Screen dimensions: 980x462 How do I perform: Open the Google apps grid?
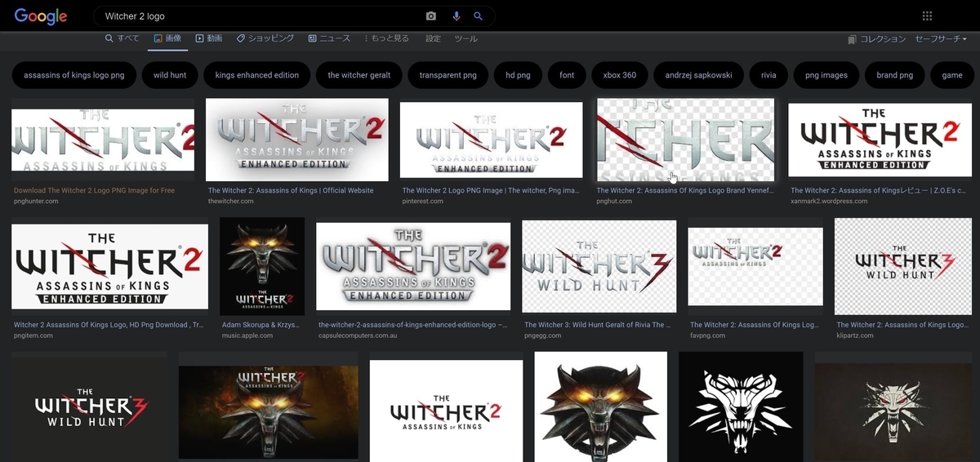[927, 16]
